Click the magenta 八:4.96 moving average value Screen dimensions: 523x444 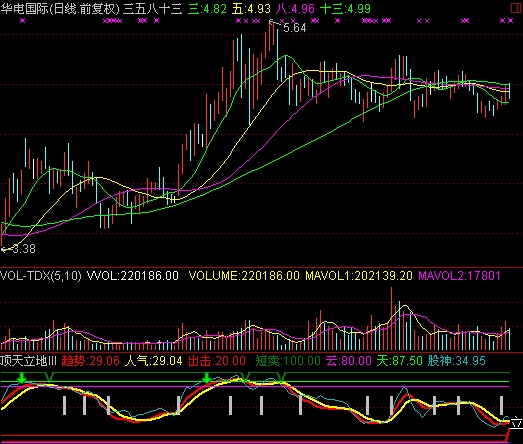295,8
